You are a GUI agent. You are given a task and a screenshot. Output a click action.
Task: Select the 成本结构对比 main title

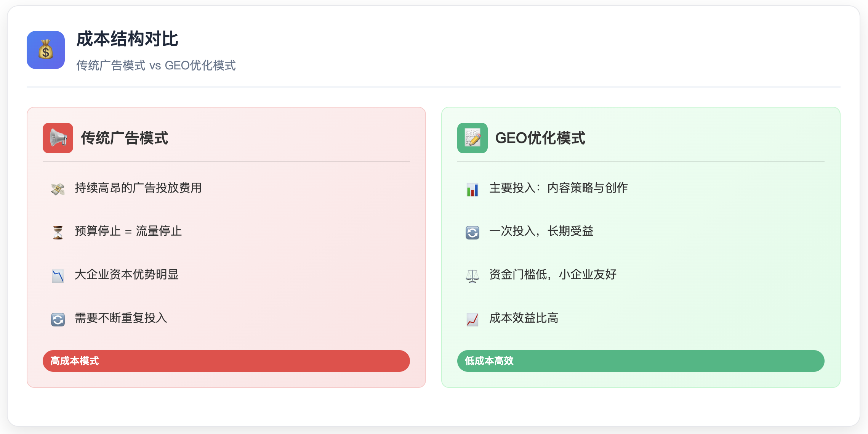127,39
